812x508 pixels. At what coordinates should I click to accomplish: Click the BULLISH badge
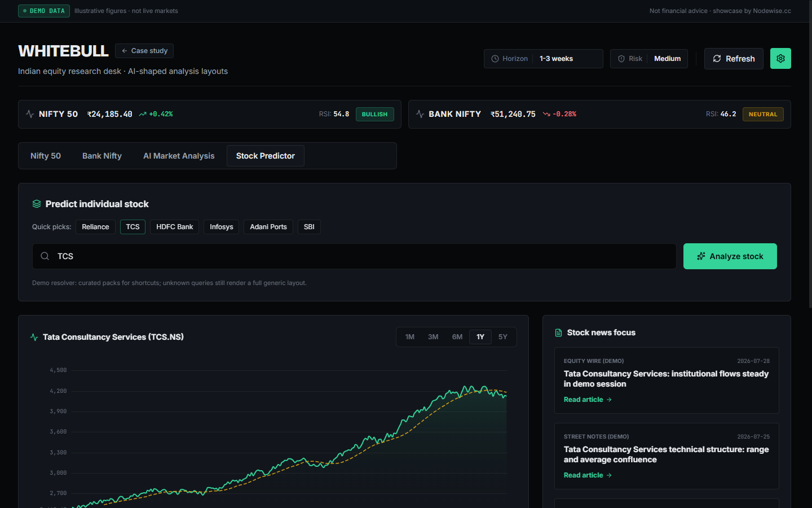[x=375, y=114]
